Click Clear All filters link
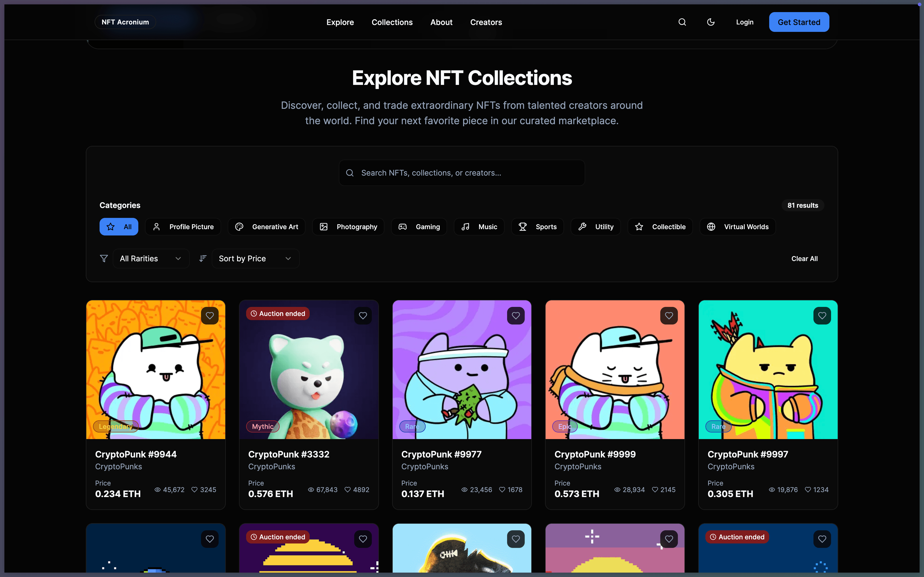The height and width of the screenshot is (577, 924). click(x=804, y=259)
